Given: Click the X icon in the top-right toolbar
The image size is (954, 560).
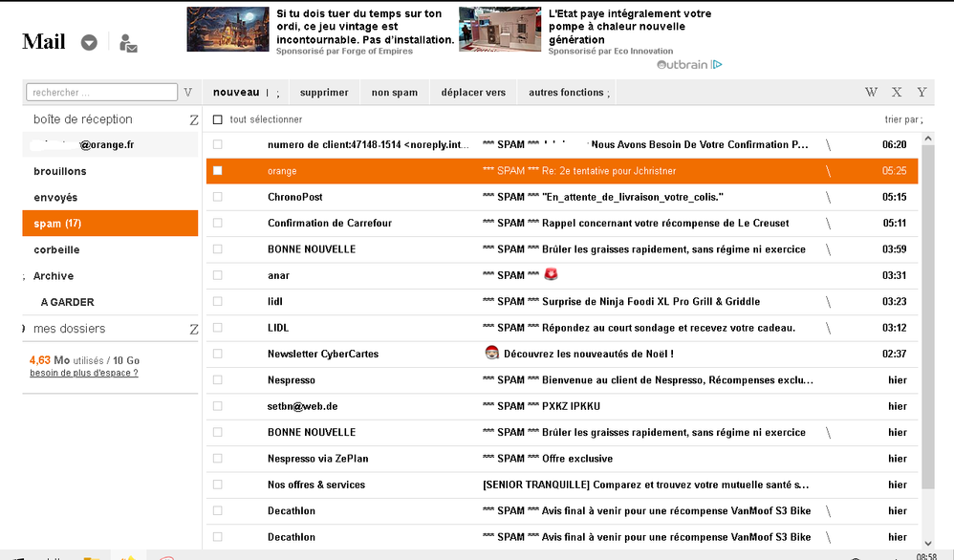Looking at the screenshot, I should 897,93.
